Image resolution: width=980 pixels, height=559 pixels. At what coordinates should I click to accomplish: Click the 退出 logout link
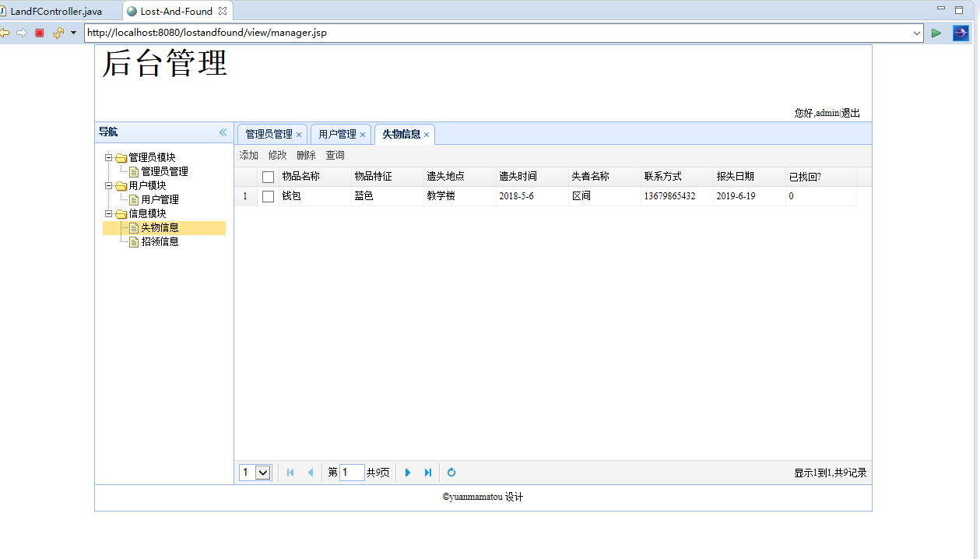pyautogui.click(x=851, y=113)
